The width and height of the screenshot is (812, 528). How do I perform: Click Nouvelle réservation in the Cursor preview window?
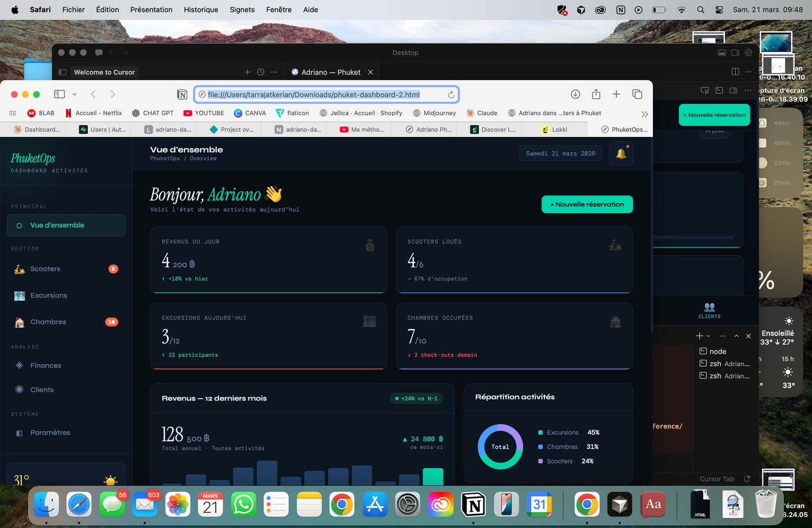pyautogui.click(x=714, y=115)
